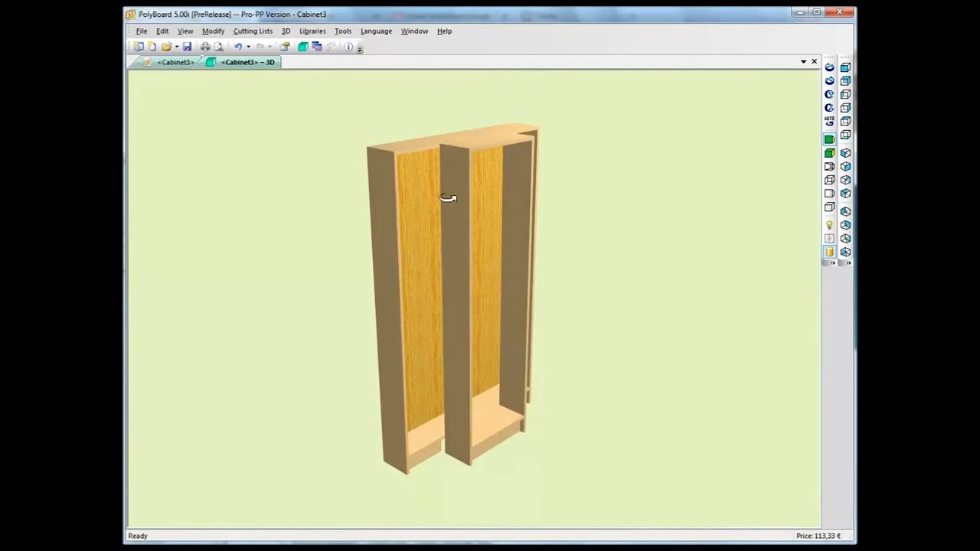Select the auto-rotate icon in the right sidebar
The width and height of the screenshot is (980, 551).
tap(829, 121)
